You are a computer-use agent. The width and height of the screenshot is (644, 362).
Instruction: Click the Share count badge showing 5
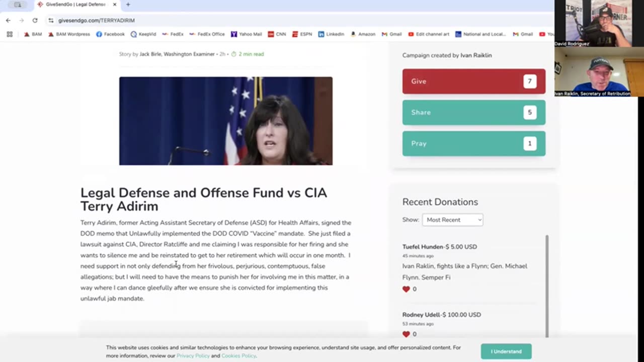(529, 113)
